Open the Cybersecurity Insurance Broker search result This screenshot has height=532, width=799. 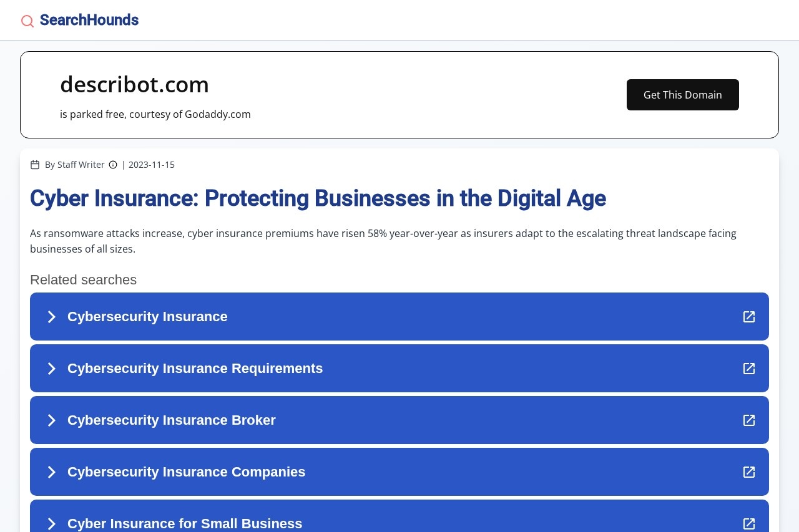coord(172,420)
